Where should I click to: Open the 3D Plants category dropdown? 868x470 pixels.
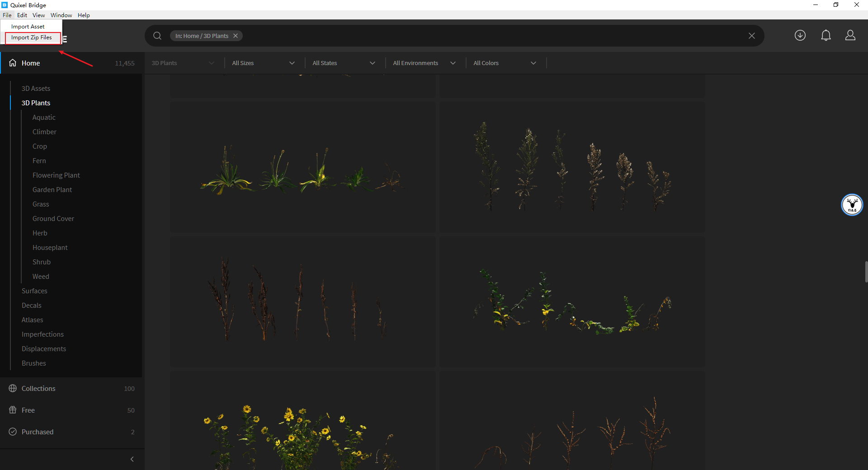[183, 63]
